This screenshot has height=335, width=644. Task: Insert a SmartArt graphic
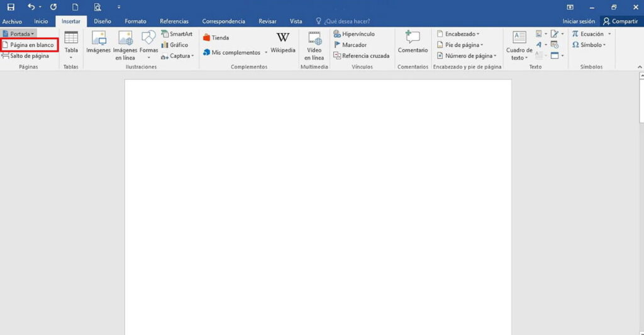(x=177, y=34)
